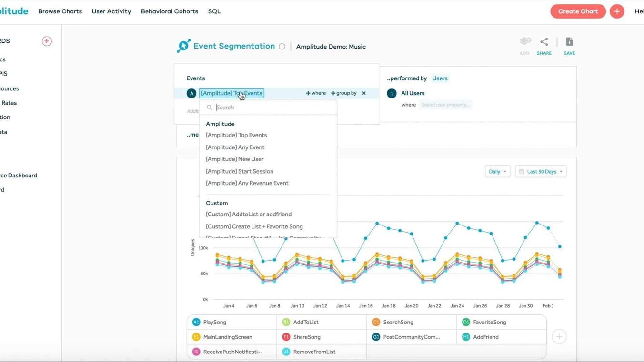Select [Custom] Create List + Favorite Song
Screen dimensions: 644x362
254,227
